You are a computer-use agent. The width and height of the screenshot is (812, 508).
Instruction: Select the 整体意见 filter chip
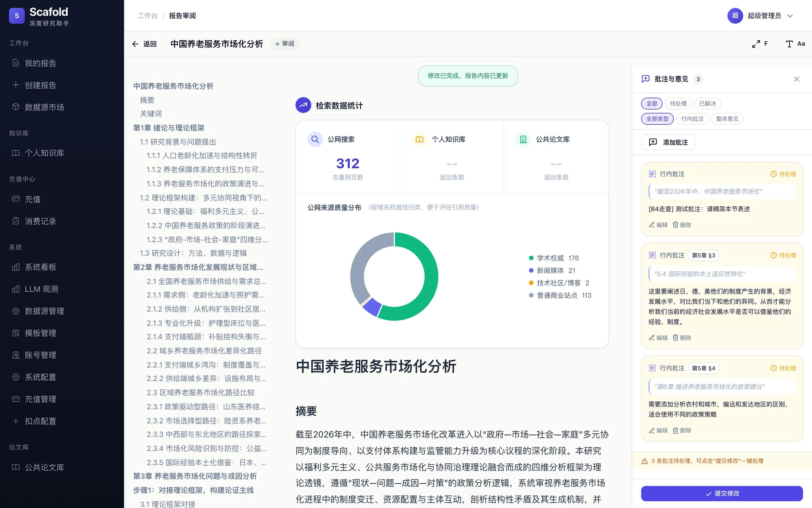[x=727, y=119]
